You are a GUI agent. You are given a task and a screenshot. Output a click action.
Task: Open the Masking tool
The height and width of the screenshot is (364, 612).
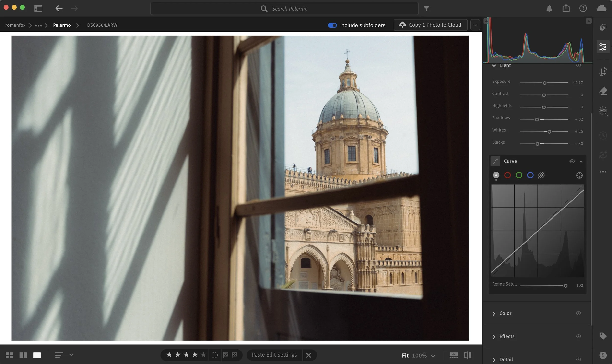coord(603,111)
